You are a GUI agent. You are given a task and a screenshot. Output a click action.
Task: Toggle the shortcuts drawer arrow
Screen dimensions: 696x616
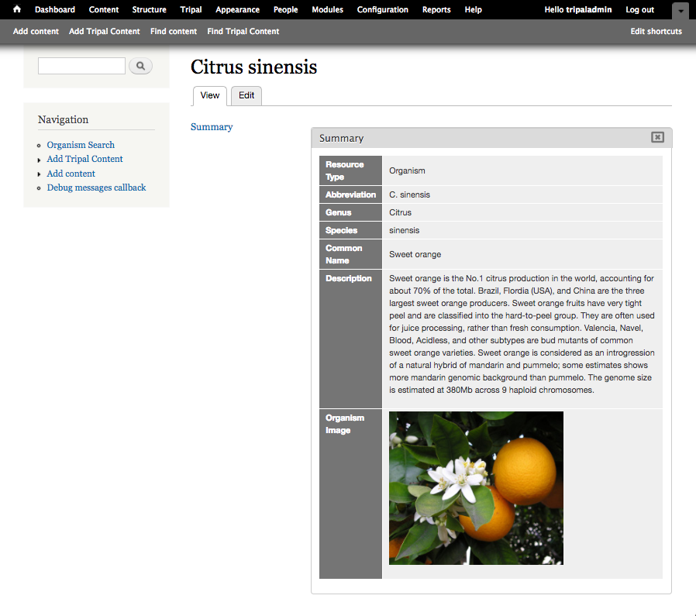[680, 11]
